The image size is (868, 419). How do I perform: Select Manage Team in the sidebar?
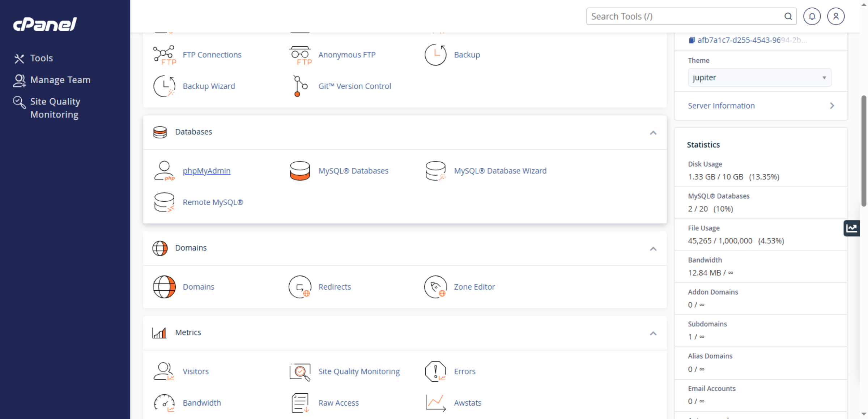coord(60,80)
